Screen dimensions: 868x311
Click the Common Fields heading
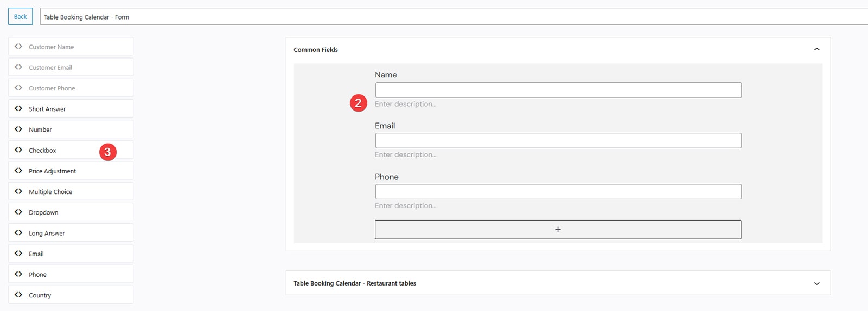click(x=316, y=50)
